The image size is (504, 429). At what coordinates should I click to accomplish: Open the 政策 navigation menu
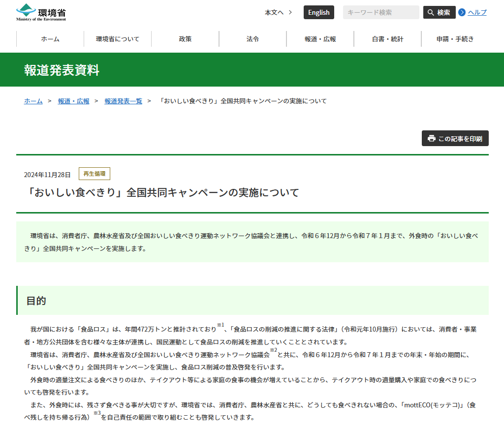click(x=185, y=39)
